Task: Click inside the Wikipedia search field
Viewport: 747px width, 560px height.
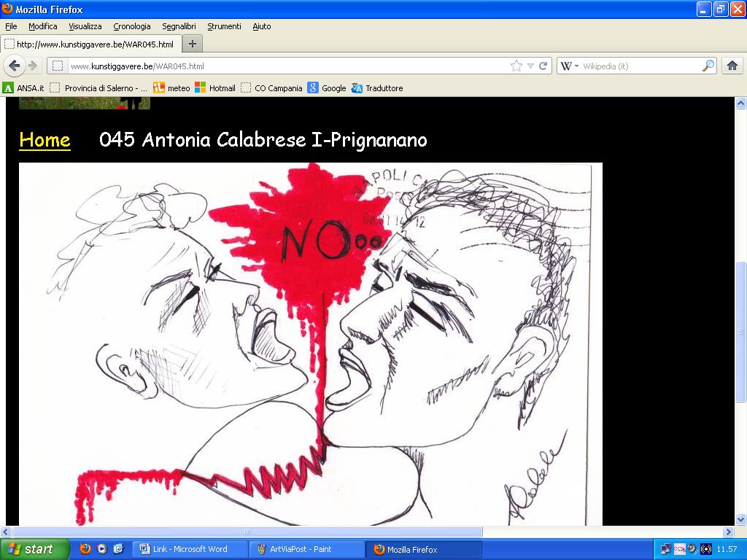Action: pos(638,66)
